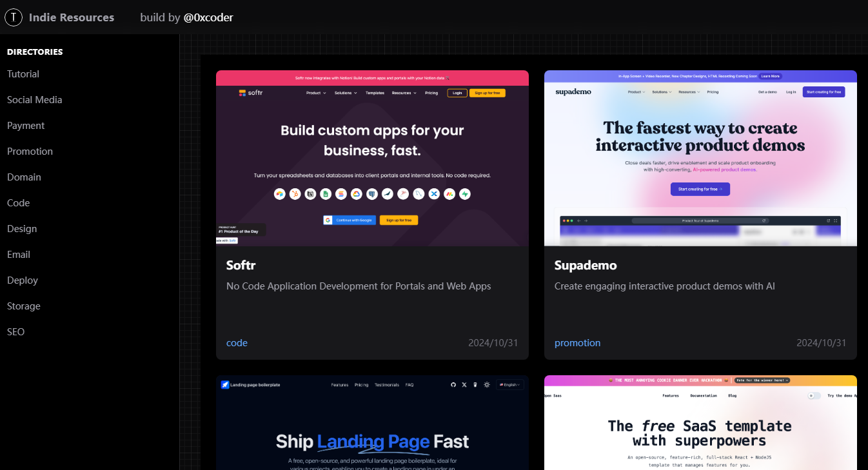This screenshot has width=868, height=470.
Task: Select Social Media in the sidebar
Action: click(35, 100)
